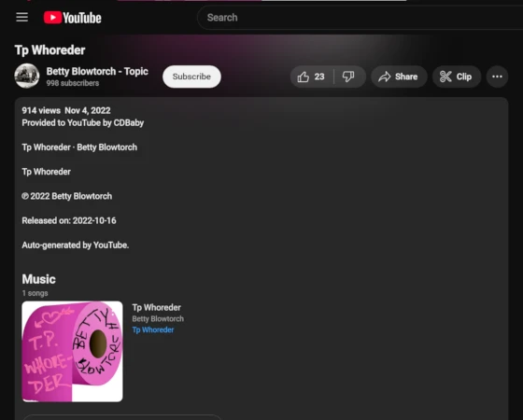This screenshot has height=420, width=523.
Task: Open the hamburger guide menu
Action: pyautogui.click(x=22, y=17)
